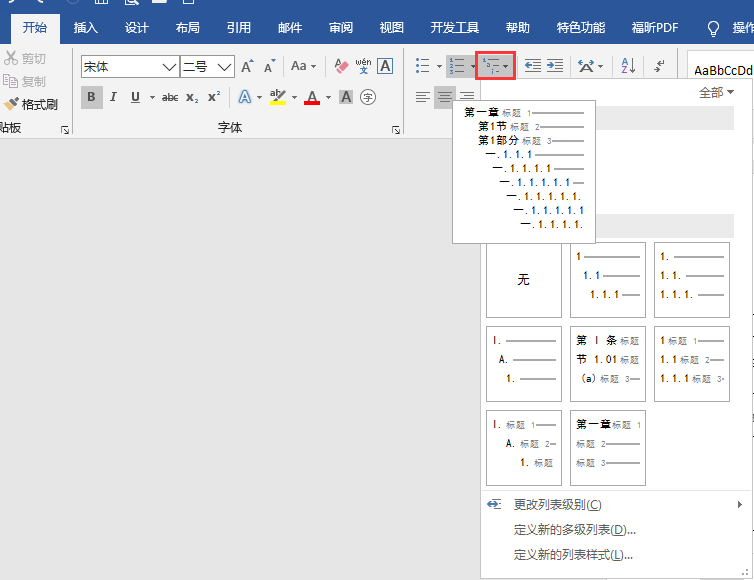
Task: Click the sort A-Z icon
Action: (628, 66)
